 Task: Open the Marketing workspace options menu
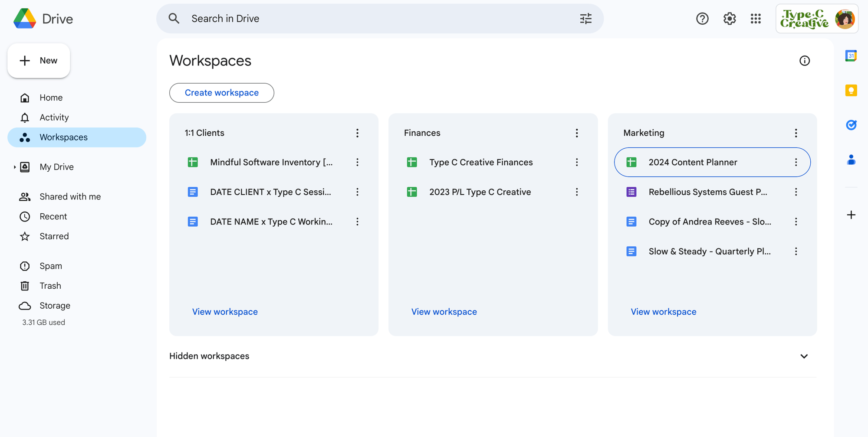tap(796, 133)
